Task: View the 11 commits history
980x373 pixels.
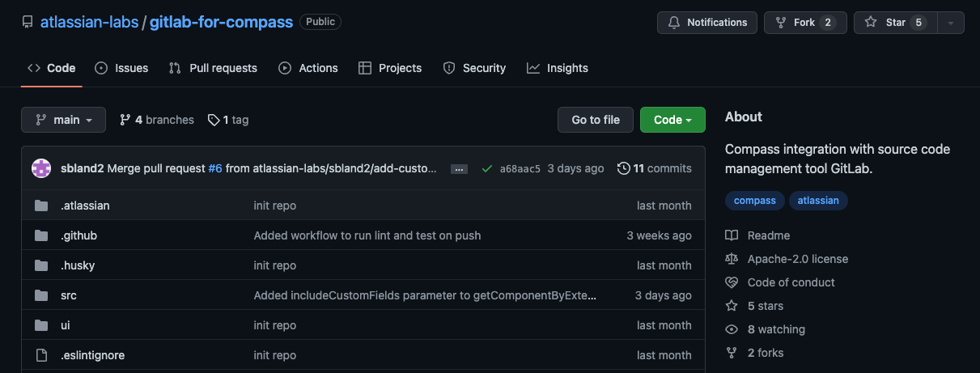Action: 655,168
